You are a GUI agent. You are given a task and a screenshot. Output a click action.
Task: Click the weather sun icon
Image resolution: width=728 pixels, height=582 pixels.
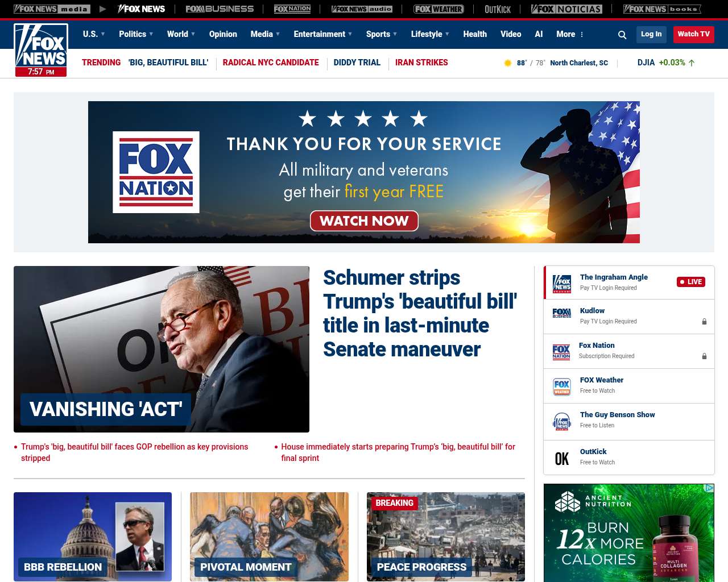(508, 63)
